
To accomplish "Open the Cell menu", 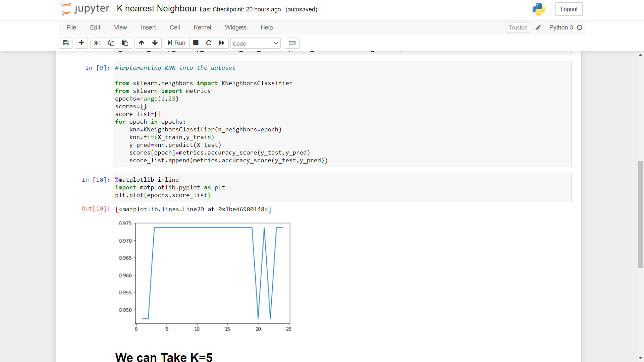I will (174, 27).
